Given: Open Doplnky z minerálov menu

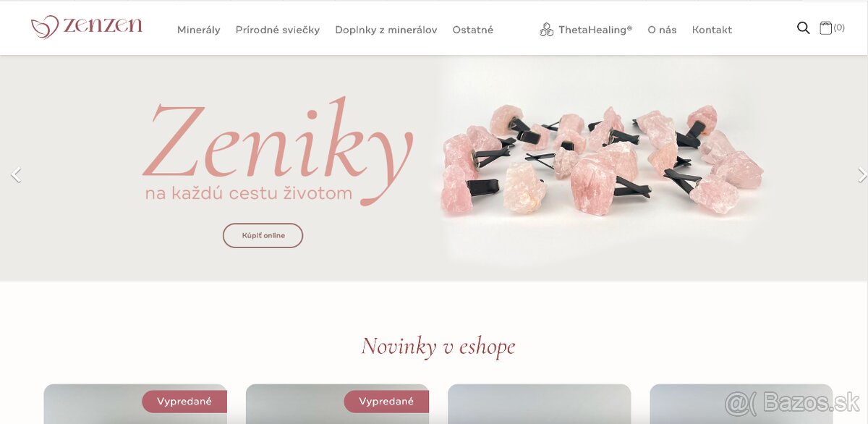Looking at the screenshot, I should [386, 30].
